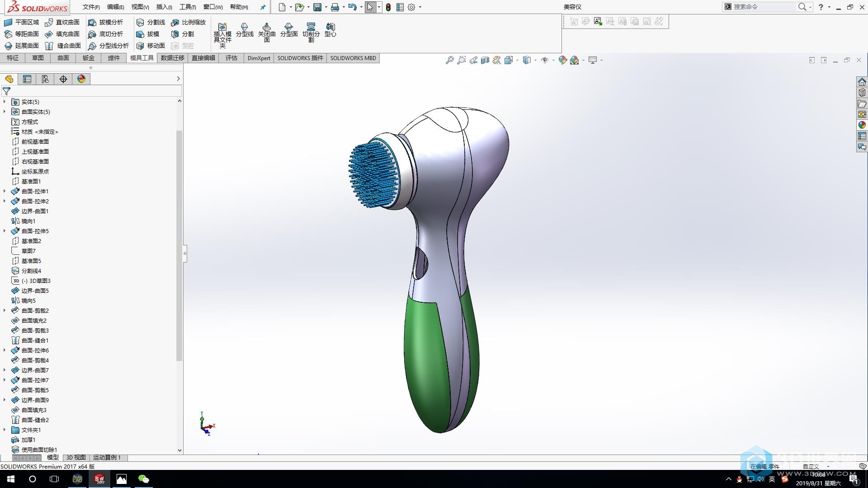Screen dimensions: 868x488
Task: Switch to the 曲面 tab
Action: [x=63, y=58]
